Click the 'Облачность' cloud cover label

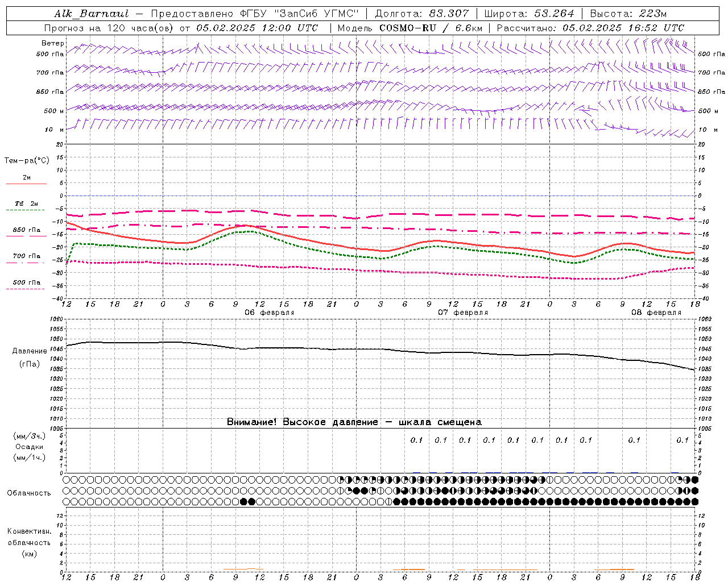(29, 493)
